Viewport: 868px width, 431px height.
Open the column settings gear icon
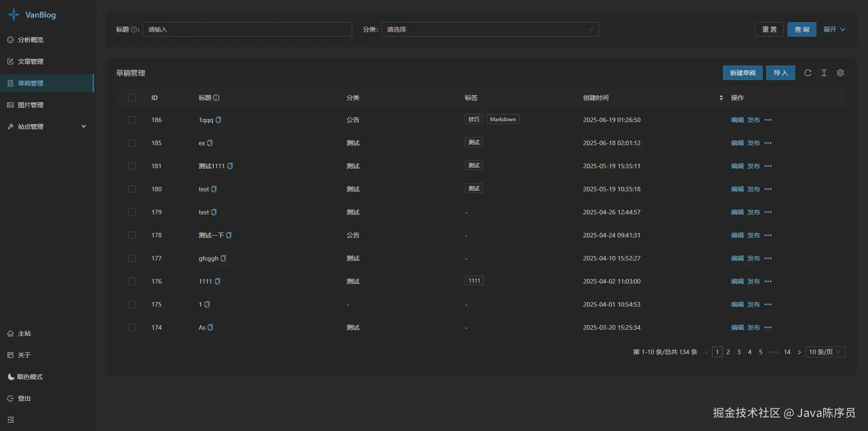tap(840, 73)
